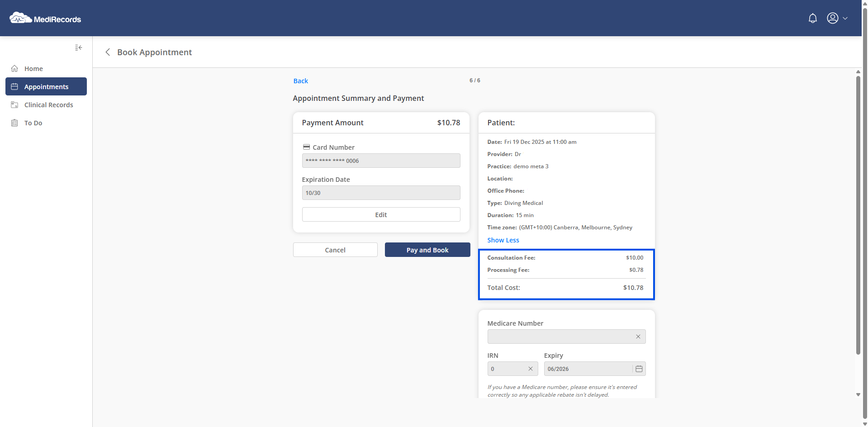Click the inner scrollbar down arrow

[858, 395]
